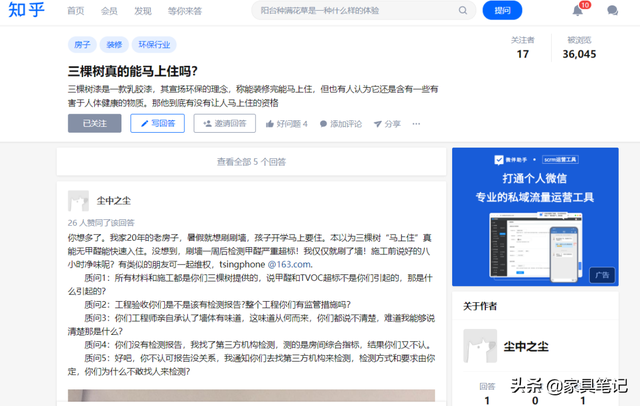Viewport: 640px width, 406px height.
Task: Click the author's 回答 1 stat
Action: pyautogui.click(x=487, y=393)
